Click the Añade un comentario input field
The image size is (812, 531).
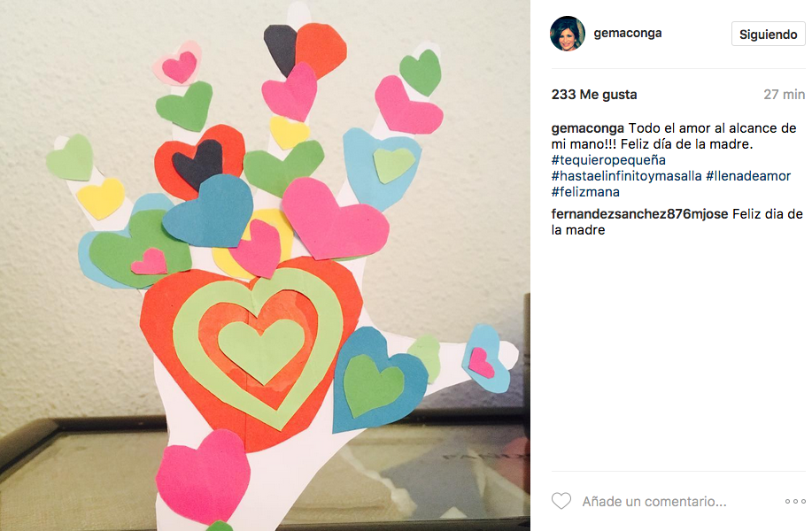[654, 502]
